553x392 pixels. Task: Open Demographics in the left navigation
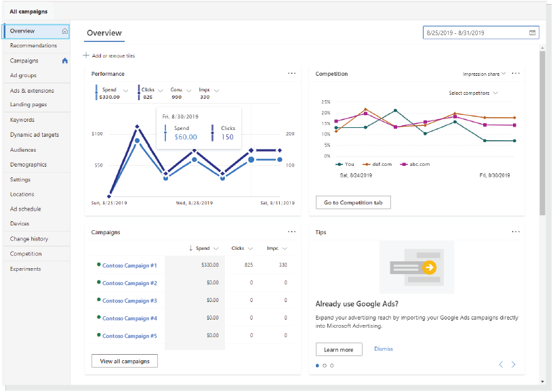[28, 165]
